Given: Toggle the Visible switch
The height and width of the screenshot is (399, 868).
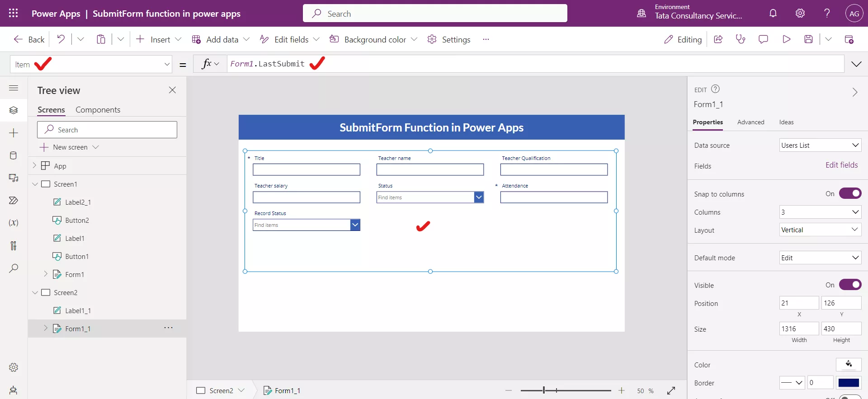Looking at the screenshot, I should tap(850, 285).
